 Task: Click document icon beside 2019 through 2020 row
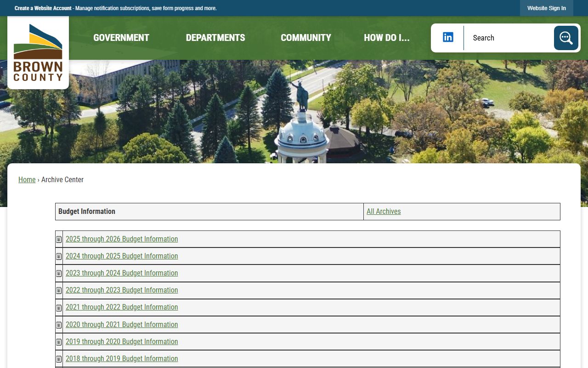pyautogui.click(x=59, y=342)
